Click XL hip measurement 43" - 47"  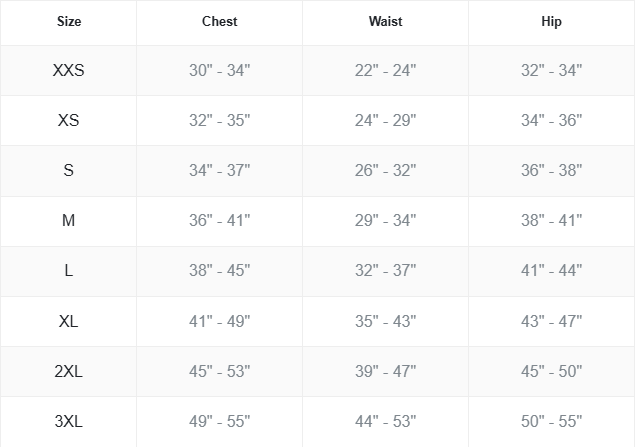click(551, 321)
